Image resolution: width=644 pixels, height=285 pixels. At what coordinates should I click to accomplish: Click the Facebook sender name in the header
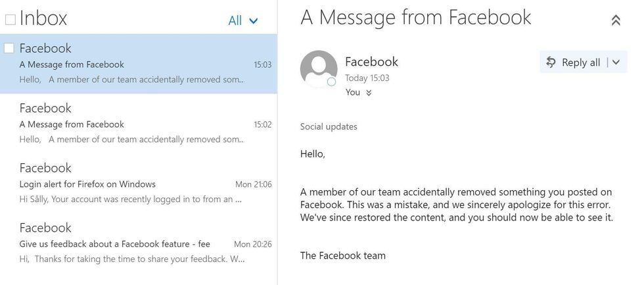[x=371, y=62]
